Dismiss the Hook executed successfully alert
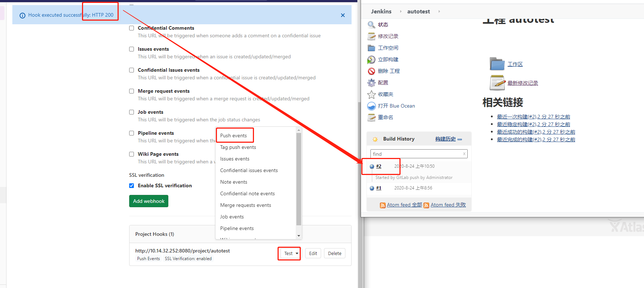Screen dimensions: 644x288 point(343,15)
